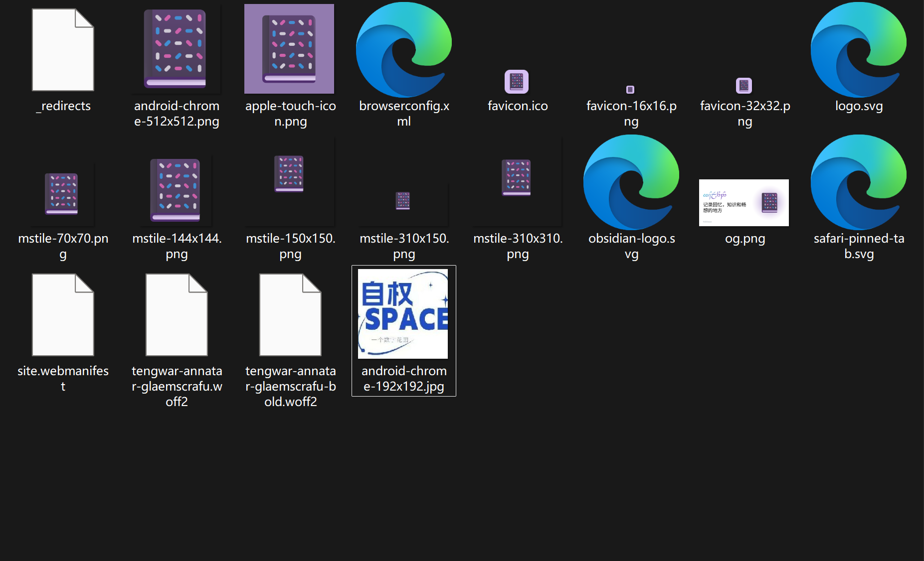Viewport: 924px width, 561px height.
Task: Click the favicon-16x16.png file
Action: tap(630, 90)
